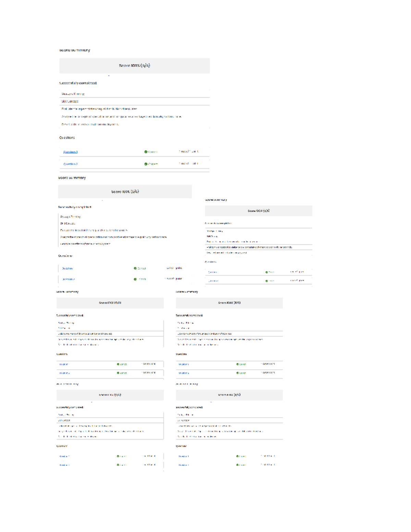Click Correct checkmark for Question 1, bottom-left summary
Image resolution: width=411 pixels, height=532 pixels.
click(118, 456)
